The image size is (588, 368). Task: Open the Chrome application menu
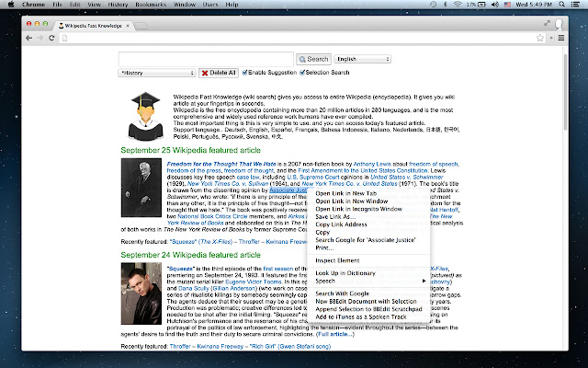click(33, 5)
